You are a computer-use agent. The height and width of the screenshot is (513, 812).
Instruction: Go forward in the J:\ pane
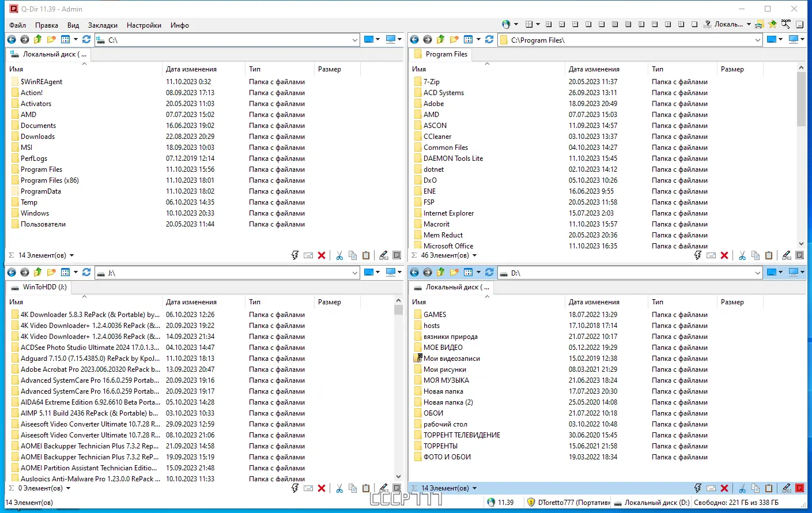[24, 273]
